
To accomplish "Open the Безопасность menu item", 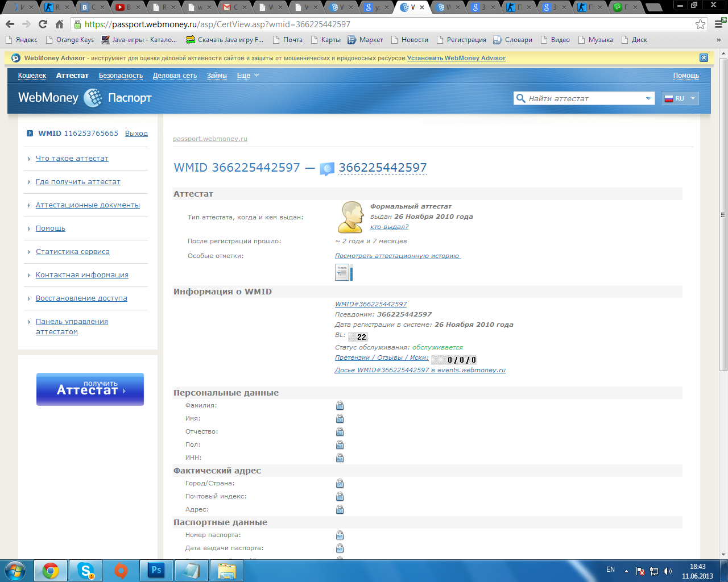I will pyautogui.click(x=121, y=76).
